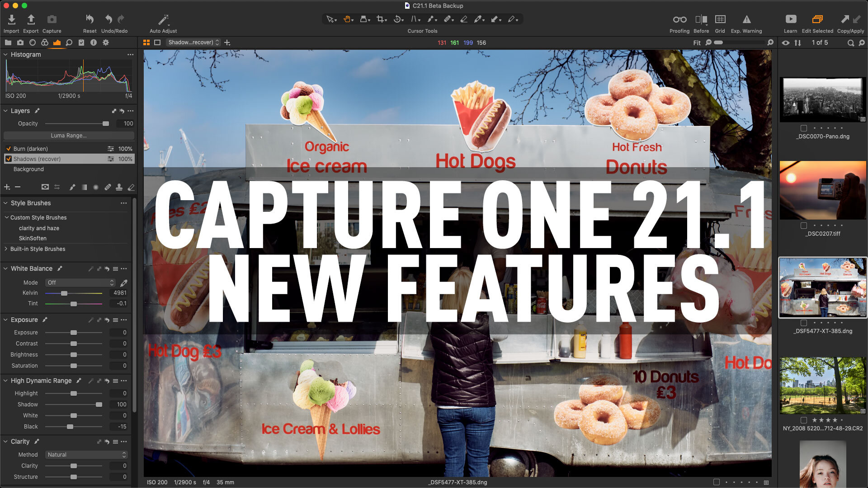Uncheck the Shadows (recover) layer
Viewport: 868px width, 488px height.
[8, 159]
